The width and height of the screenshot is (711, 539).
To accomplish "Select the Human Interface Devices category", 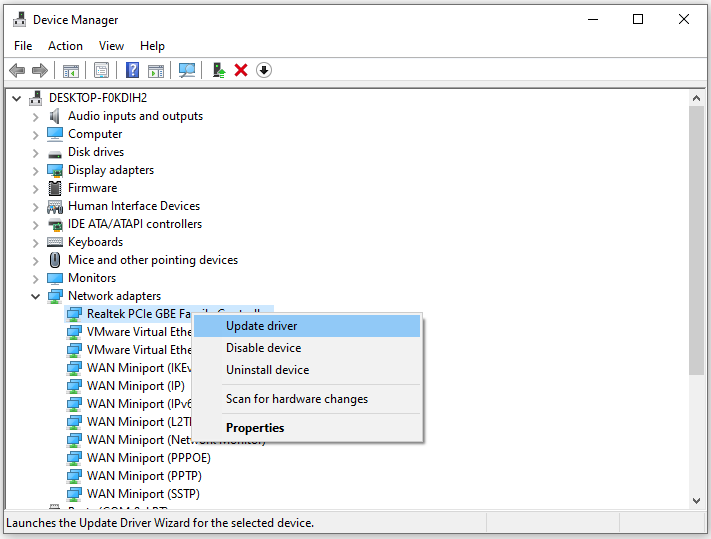I will point(134,206).
